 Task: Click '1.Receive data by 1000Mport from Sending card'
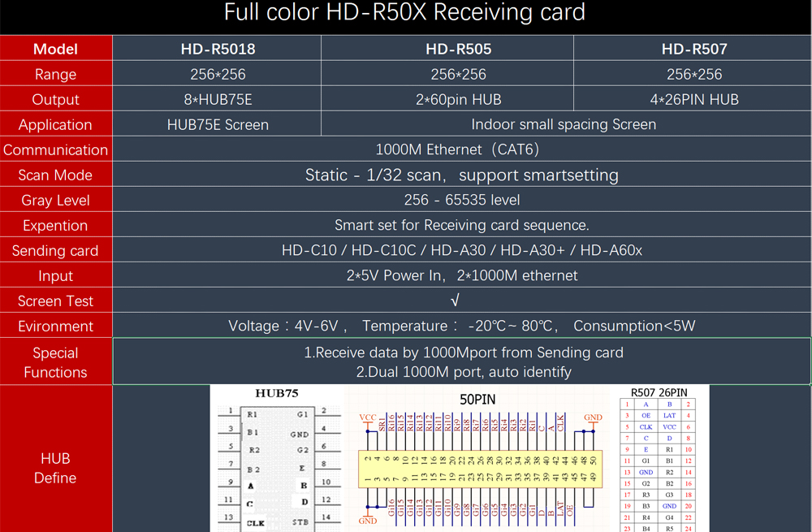pos(464,353)
